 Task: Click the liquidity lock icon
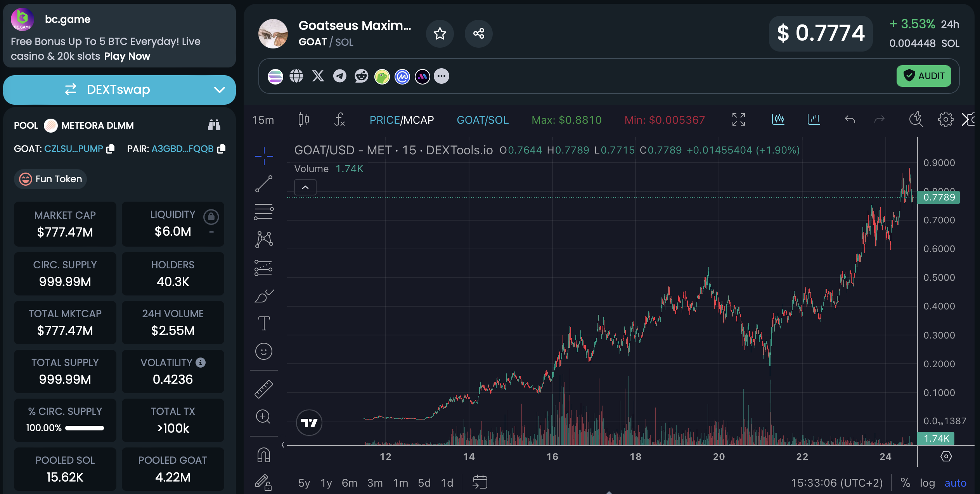(211, 217)
